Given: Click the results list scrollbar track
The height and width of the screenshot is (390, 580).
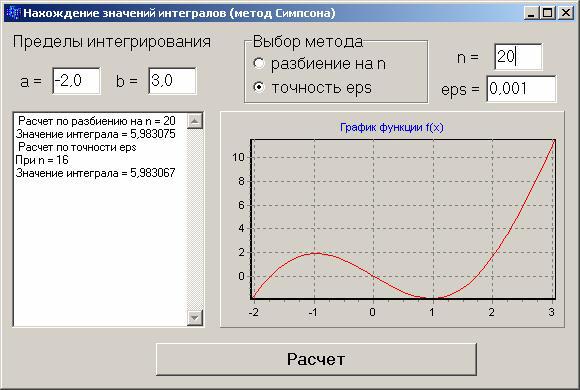Looking at the screenshot, I should point(195,219).
